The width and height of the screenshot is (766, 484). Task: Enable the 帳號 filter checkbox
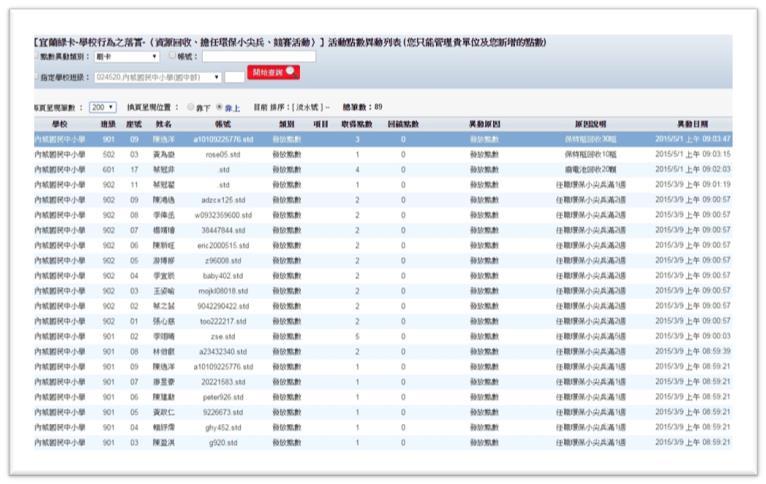click(x=171, y=57)
